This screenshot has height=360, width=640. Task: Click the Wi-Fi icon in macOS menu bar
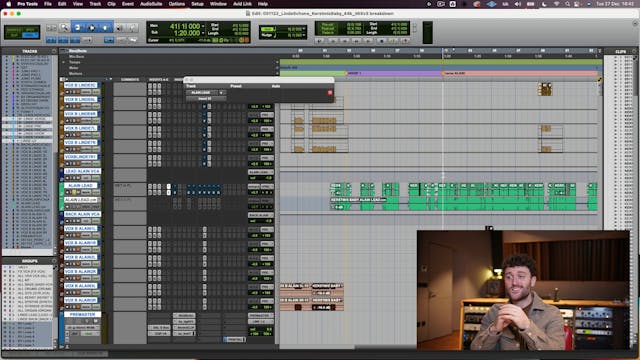point(557,4)
